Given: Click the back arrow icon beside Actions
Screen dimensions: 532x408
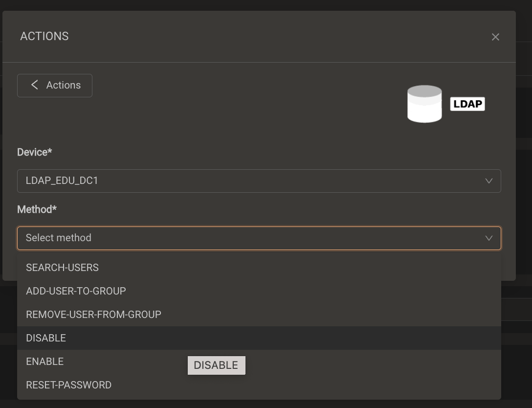Looking at the screenshot, I should point(34,85).
